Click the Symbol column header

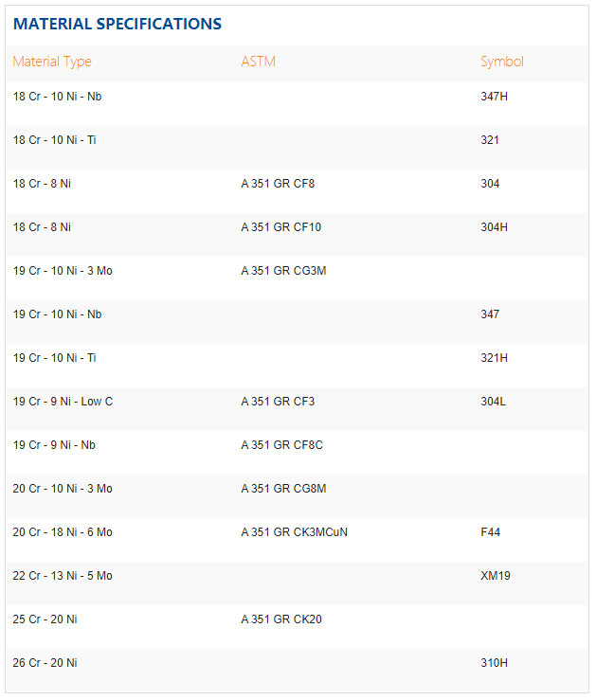(501, 62)
